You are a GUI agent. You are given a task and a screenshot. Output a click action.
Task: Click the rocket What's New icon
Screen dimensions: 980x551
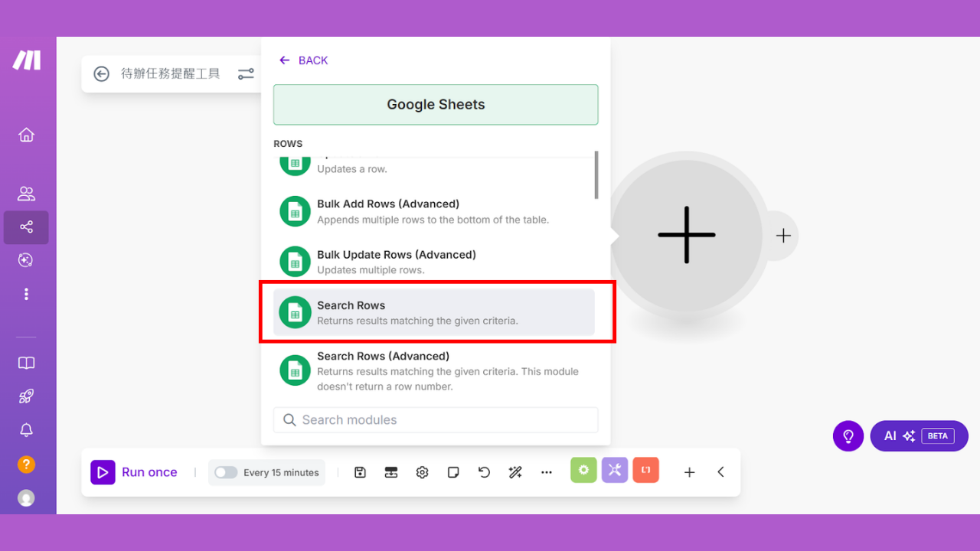tap(27, 396)
